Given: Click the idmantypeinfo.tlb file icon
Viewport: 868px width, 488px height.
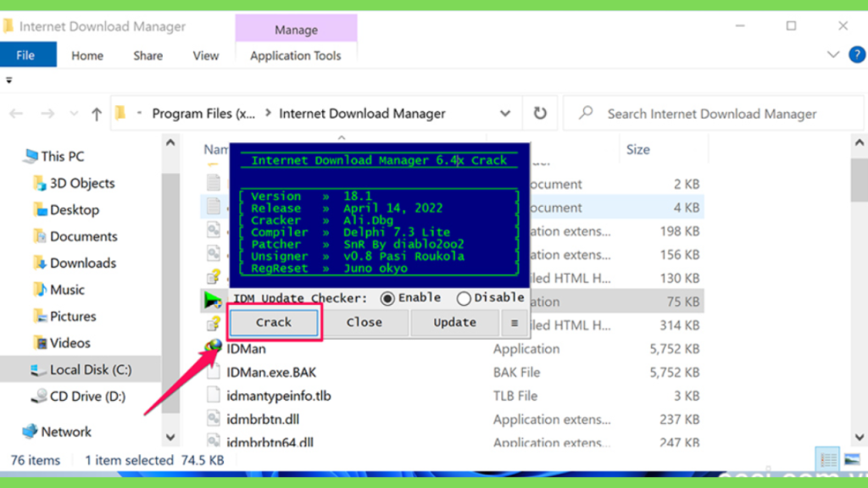Looking at the screenshot, I should coord(213,395).
